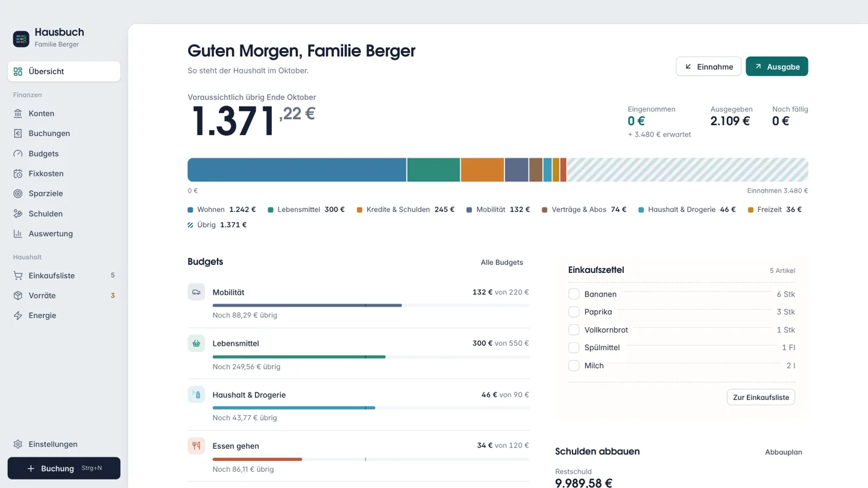Click the Alle Budgets link
This screenshot has height=488, width=868.
pos(502,262)
